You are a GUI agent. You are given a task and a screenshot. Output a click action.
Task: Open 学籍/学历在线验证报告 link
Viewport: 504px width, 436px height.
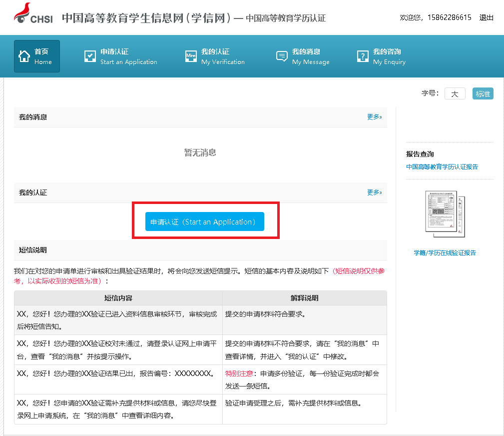[445, 253]
